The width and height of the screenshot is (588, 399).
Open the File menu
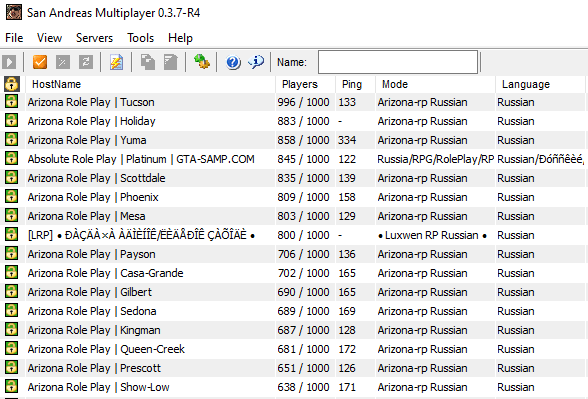tap(14, 38)
